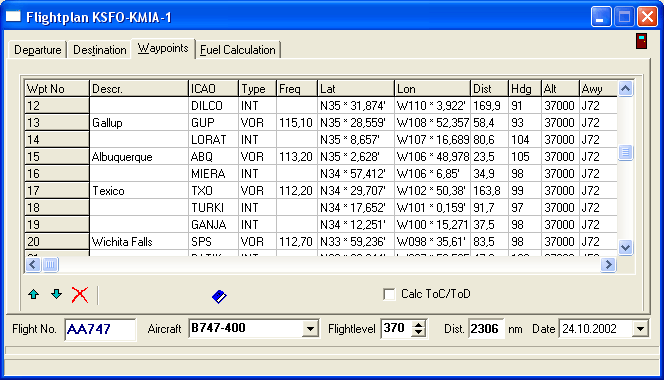The height and width of the screenshot is (380, 664).
Task: Click the heading cell 105
Action: (x=525, y=157)
